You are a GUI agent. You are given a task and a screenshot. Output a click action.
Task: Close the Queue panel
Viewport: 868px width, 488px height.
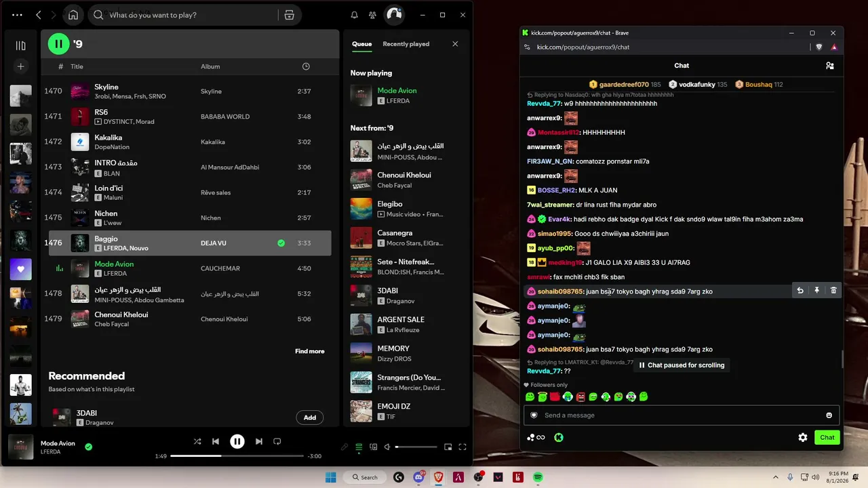[x=455, y=44]
